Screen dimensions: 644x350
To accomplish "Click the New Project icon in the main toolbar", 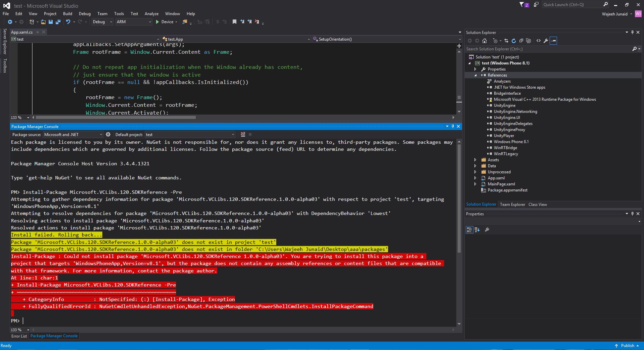I will point(32,22).
